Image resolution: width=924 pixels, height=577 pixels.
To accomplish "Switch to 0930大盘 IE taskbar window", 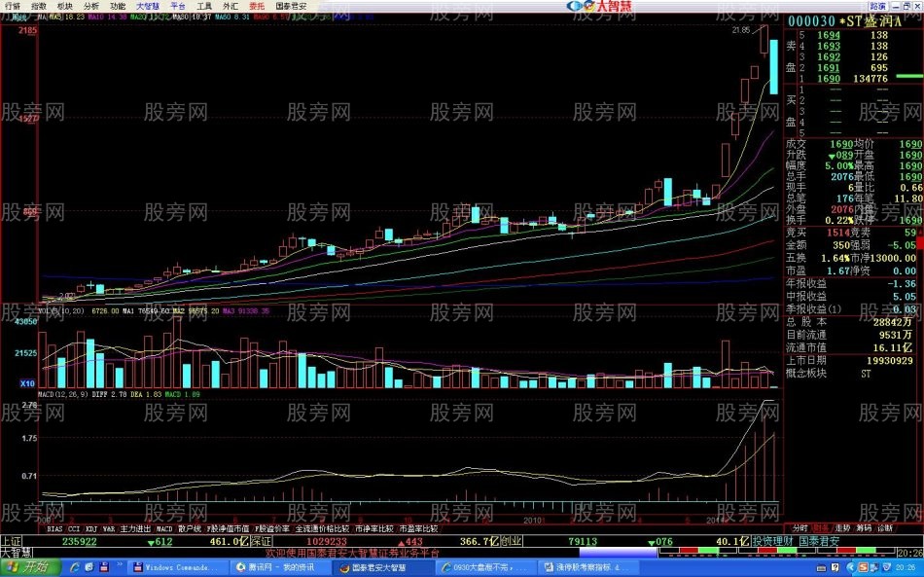I will pos(486,567).
